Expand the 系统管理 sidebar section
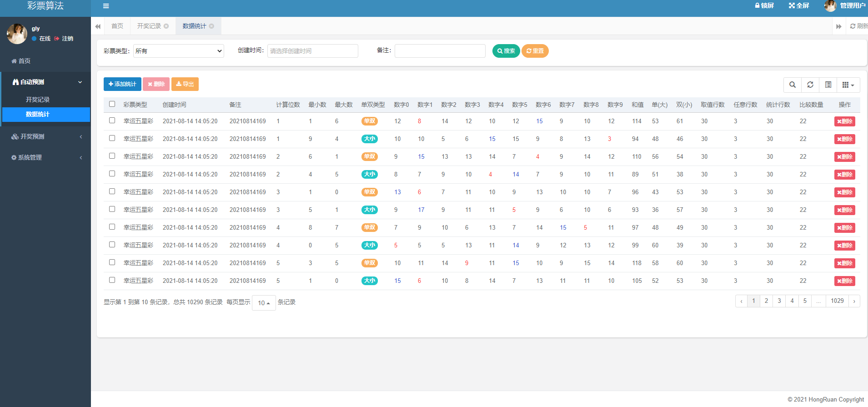 pyautogui.click(x=45, y=157)
